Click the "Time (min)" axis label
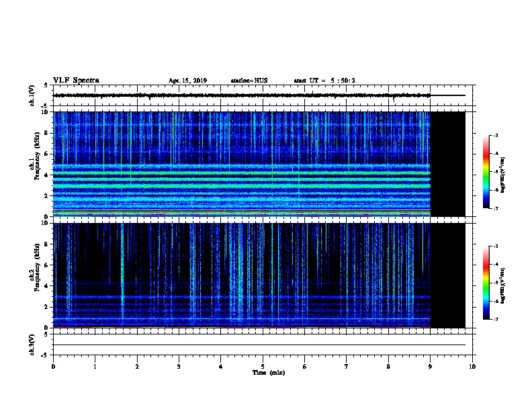The height and width of the screenshot is (411, 532). coord(269,373)
